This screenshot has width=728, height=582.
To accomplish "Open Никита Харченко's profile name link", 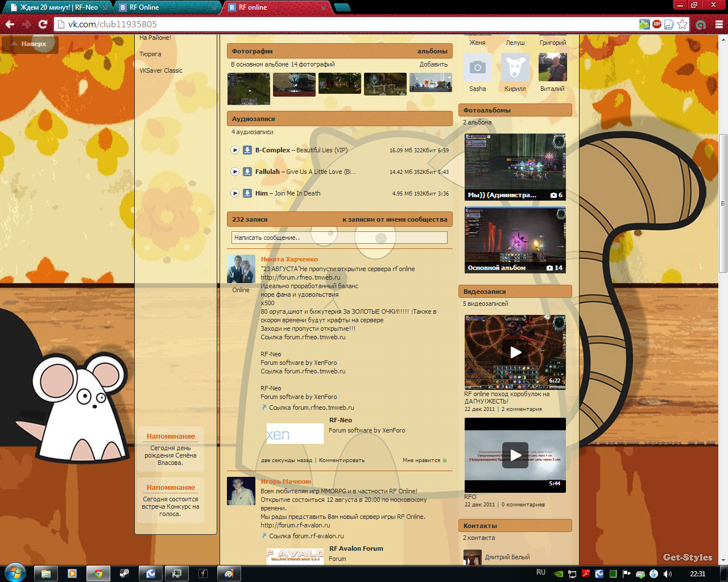I will [289, 259].
